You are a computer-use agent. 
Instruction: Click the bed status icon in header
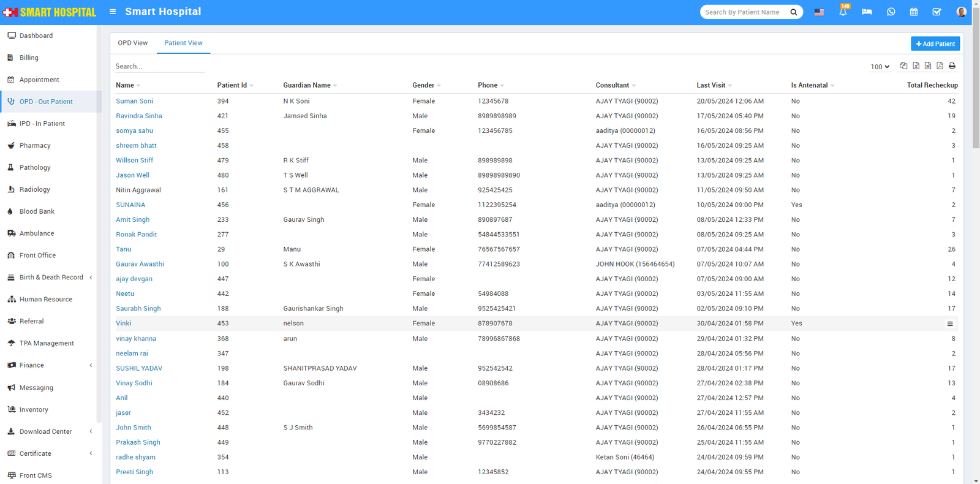(x=867, y=12)
